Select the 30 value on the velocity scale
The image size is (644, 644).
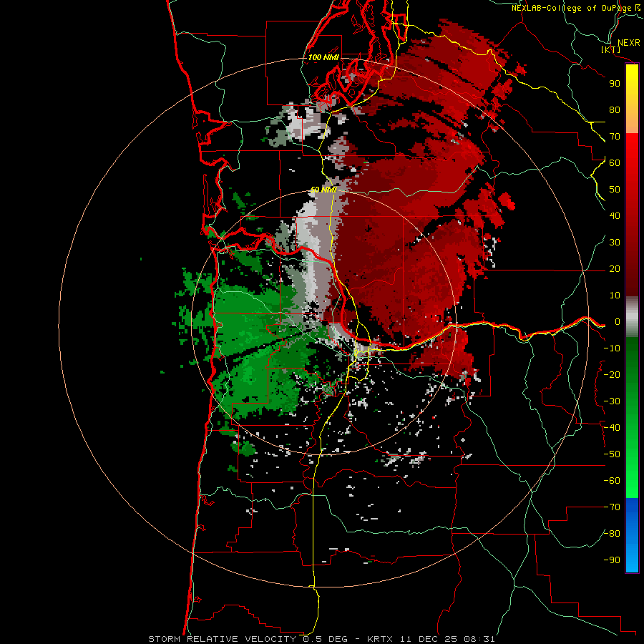point(615,243)
